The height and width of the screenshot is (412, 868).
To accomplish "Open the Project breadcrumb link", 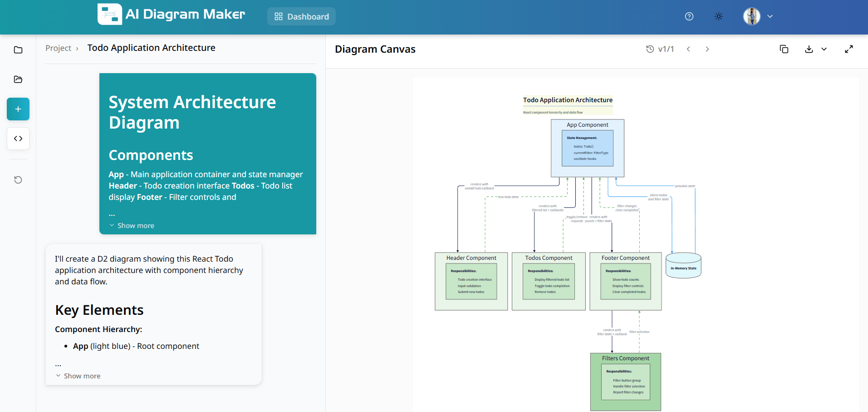I will [59, 48].
